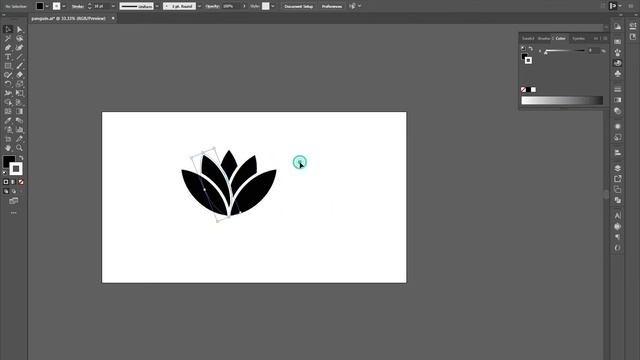The width and height of the screenshot is (640, 360).
Task: Open the Stroke panel from right dock
Action: pos(618,89)
